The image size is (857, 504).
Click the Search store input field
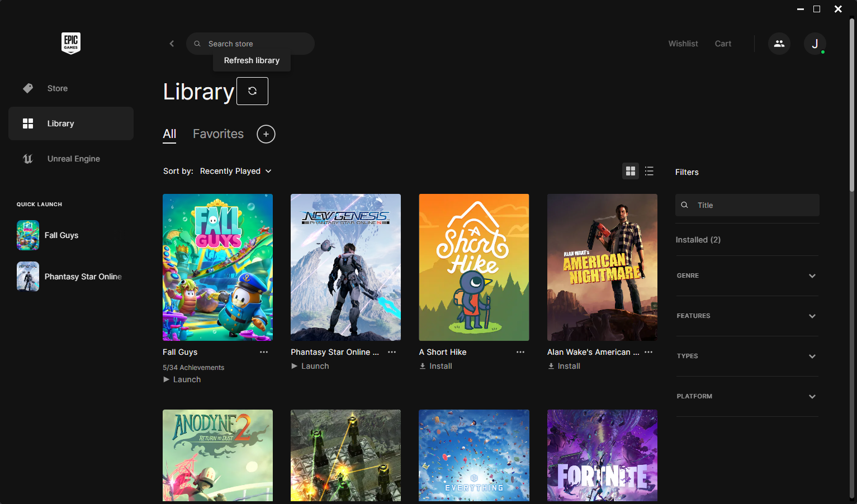(250, 44)
